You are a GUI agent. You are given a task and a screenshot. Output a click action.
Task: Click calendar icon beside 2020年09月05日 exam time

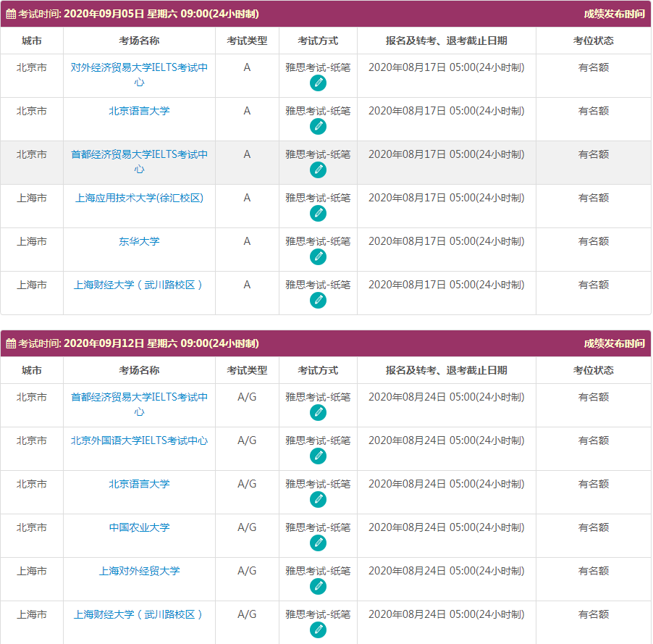(11, 14)
